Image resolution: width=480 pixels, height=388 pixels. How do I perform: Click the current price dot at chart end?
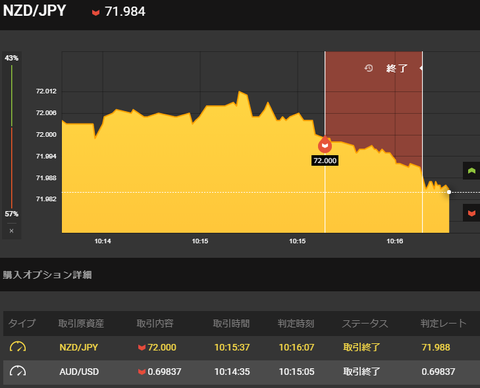click(449, 192)
